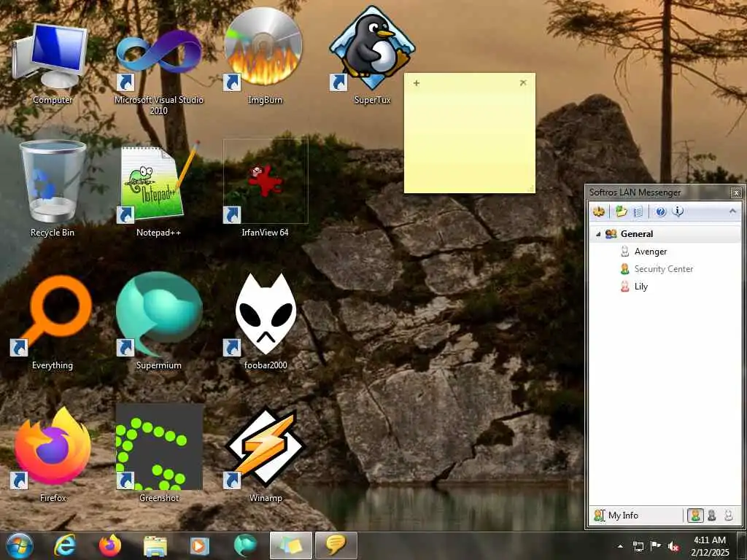The width and height of the screenshot is (747, 560).
Task: Set status to Available with the green user icon
Action: [695, 516]
